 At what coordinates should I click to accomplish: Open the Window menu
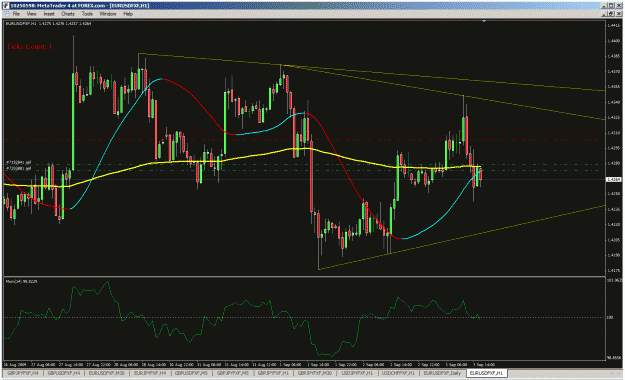coord(108,14)
